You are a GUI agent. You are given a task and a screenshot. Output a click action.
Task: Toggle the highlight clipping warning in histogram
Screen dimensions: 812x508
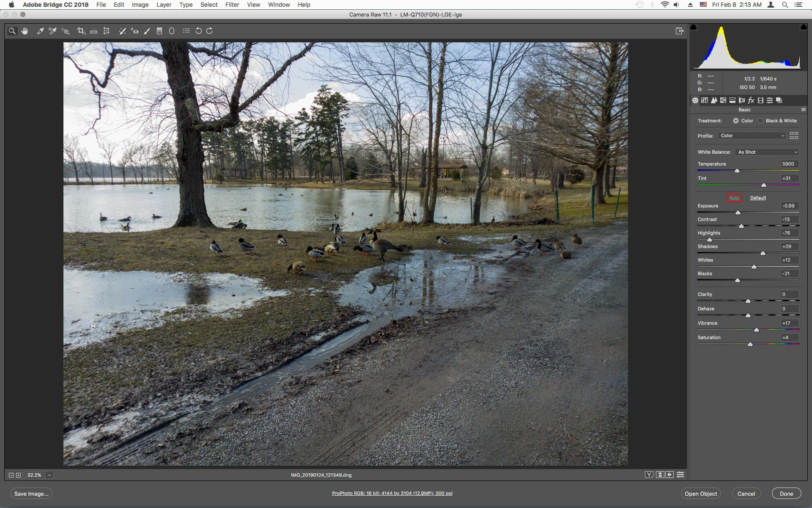point(803,28)
